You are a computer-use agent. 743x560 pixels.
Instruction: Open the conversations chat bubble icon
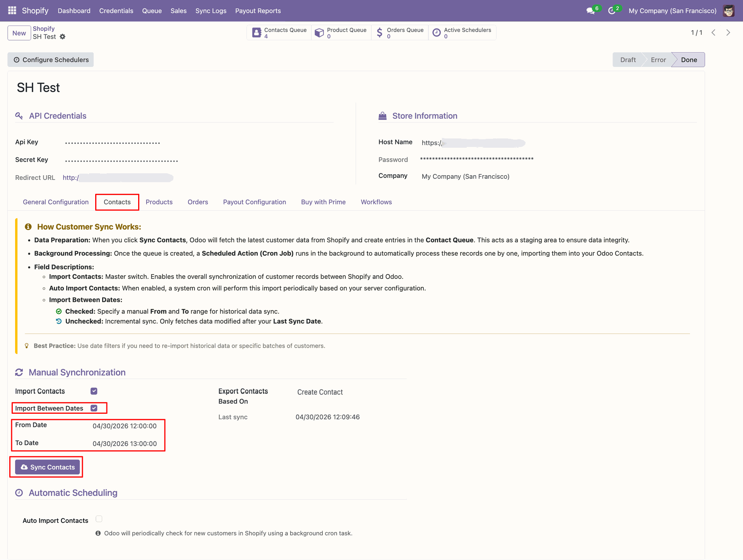pyautogui.click(x=591, y=11)
